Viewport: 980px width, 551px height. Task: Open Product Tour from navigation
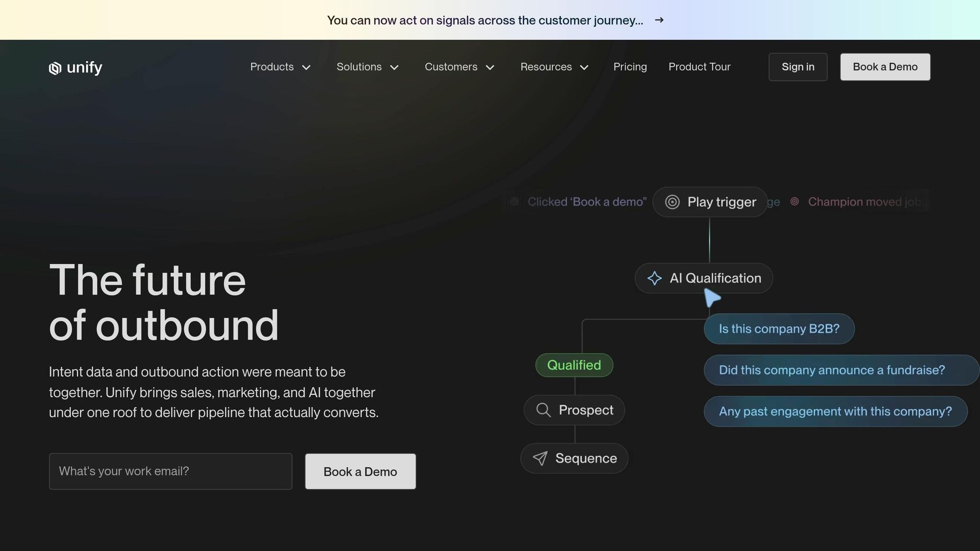(x=699, y=67)
